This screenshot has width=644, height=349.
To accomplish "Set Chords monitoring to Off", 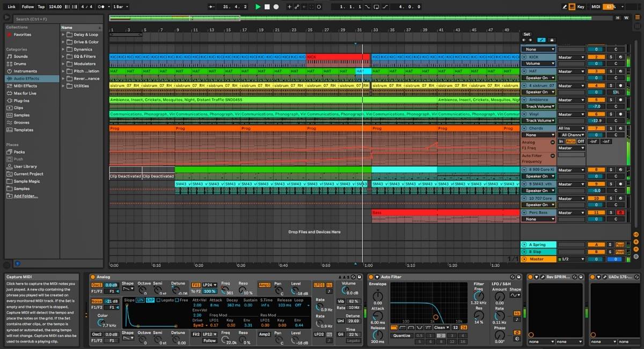I will pos(580,141).
